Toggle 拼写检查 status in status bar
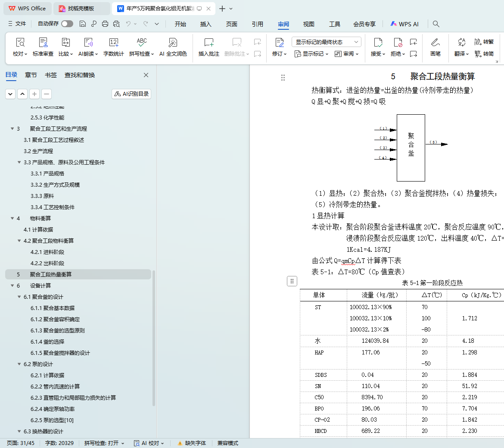504x448 pixels. (x=104, y=443)
